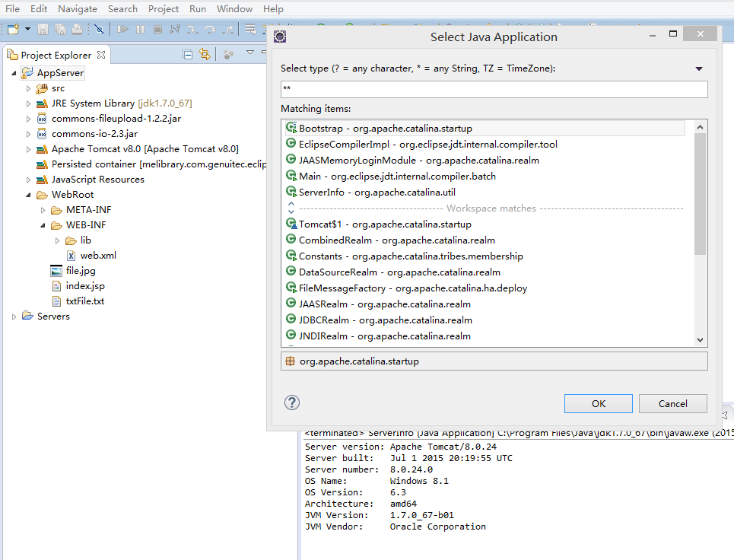Click the type filter text field
The height and width of the screenshot is (560, 734).
tap(494, 89)
